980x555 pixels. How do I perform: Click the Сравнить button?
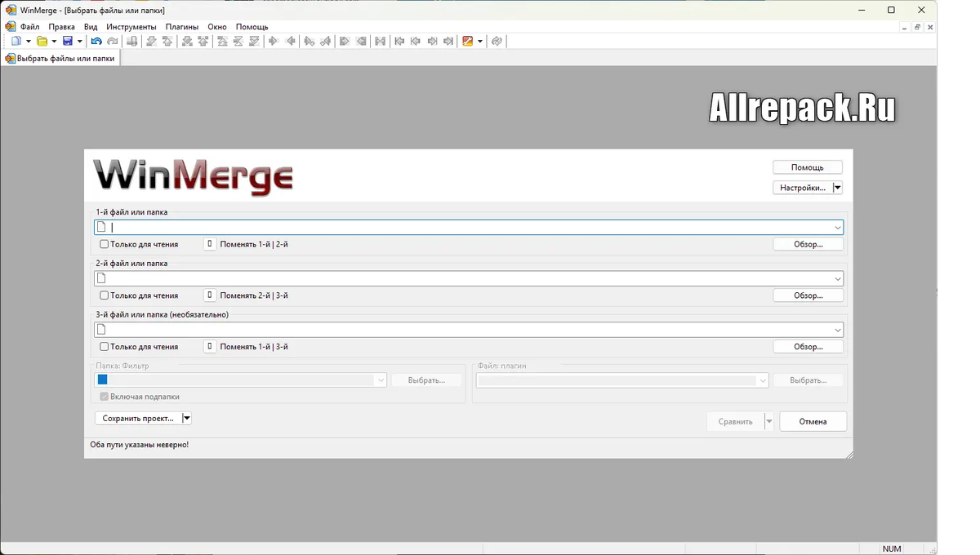pos(735,422)
